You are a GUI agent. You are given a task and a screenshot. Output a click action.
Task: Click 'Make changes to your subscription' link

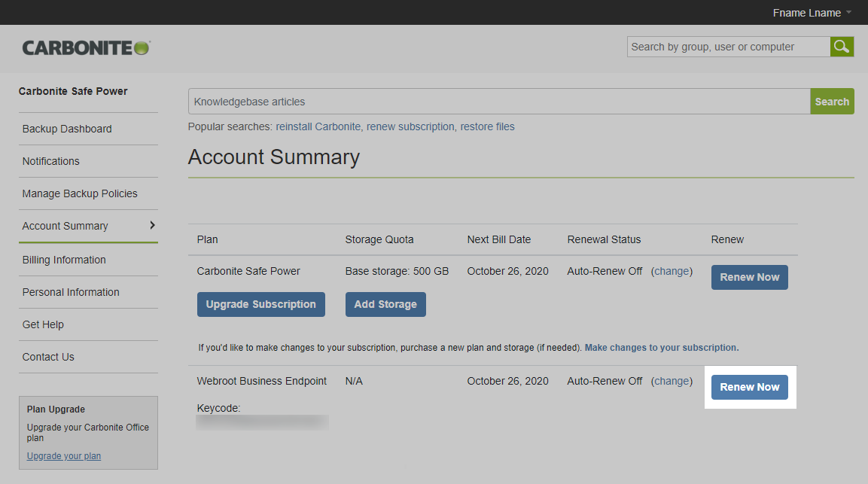pos(661,348)
